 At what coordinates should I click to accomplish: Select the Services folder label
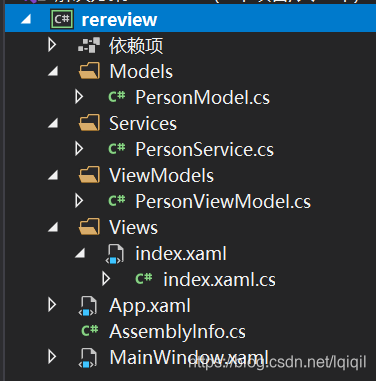pyautogui.click(x=143, y=123)
